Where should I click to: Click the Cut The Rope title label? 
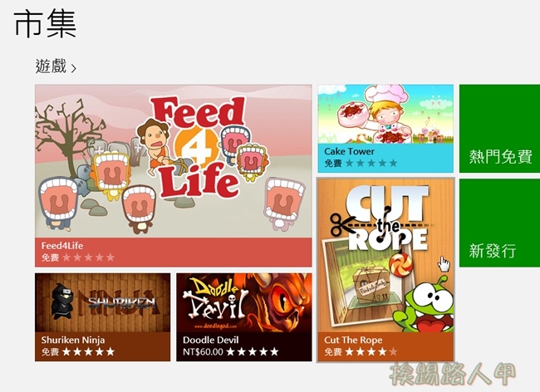[x=353, y=340]
